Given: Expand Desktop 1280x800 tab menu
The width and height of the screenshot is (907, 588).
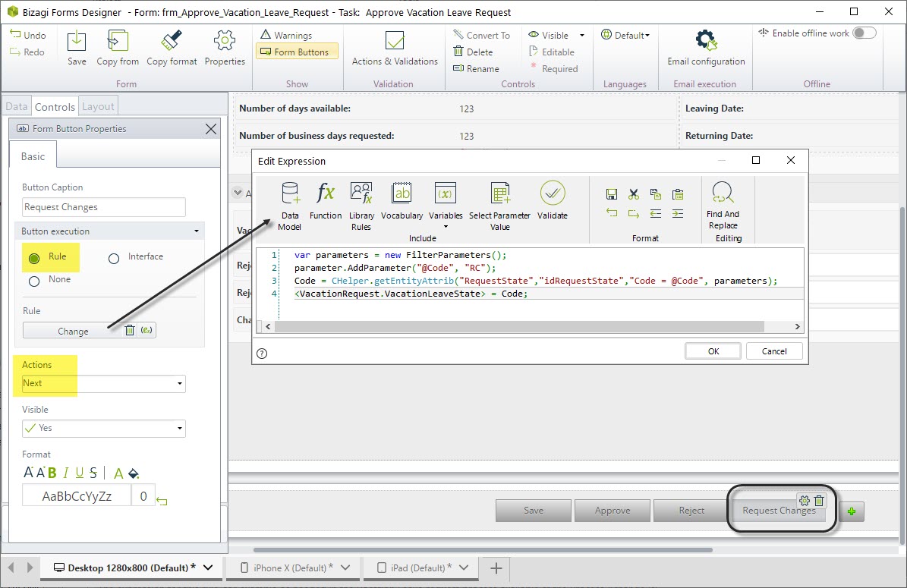Looking at the screenshot, I should pyautogui.click(x=208, y=568).
